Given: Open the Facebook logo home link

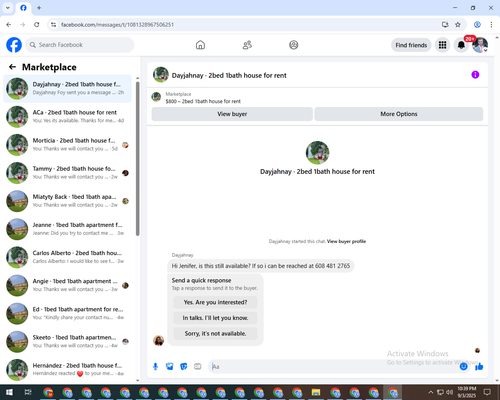Looking at the screenshot, I should point(14,45).
